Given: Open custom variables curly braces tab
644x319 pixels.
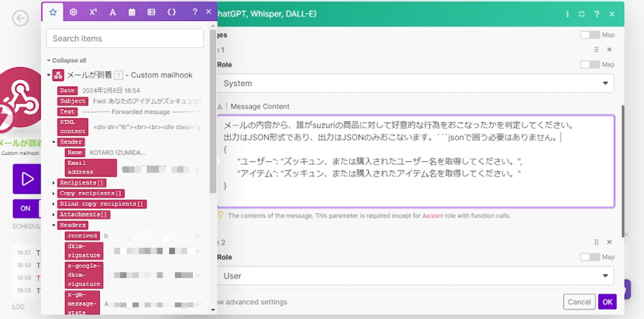Looking at the screenshot, I should [x=172, y=12].
